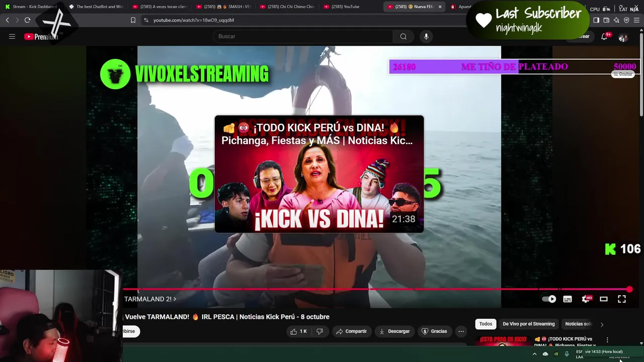Open video settings gear
The width and height of the screenshot is (644, 362).
(586, 299)
